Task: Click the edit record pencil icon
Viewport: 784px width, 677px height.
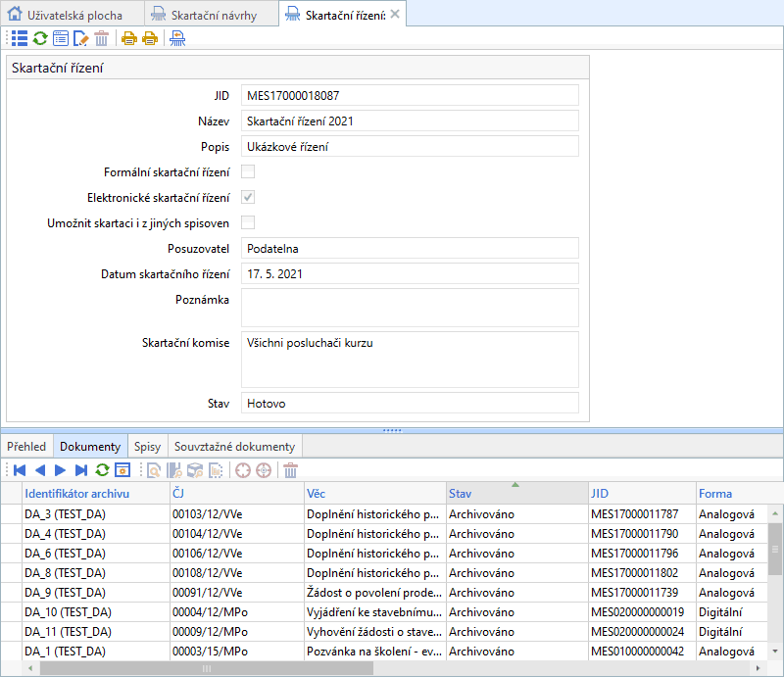Action: (x=81, y=38)
